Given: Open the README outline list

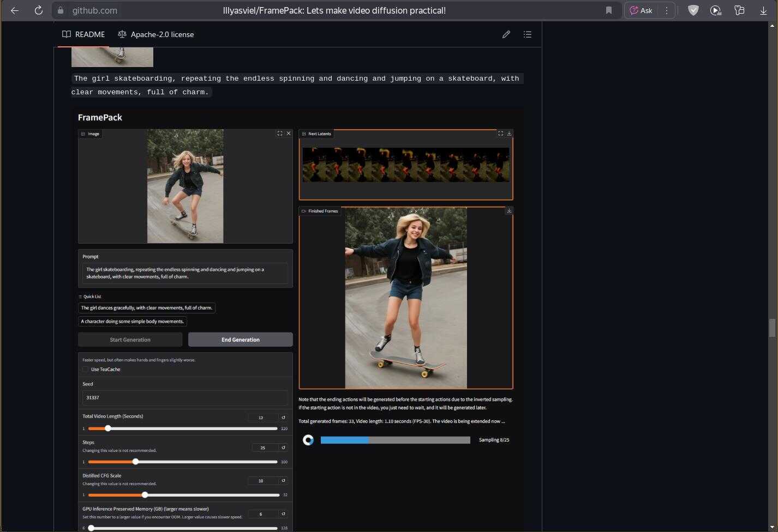Looking at the screenshot, I should click(x=528, y=34).
